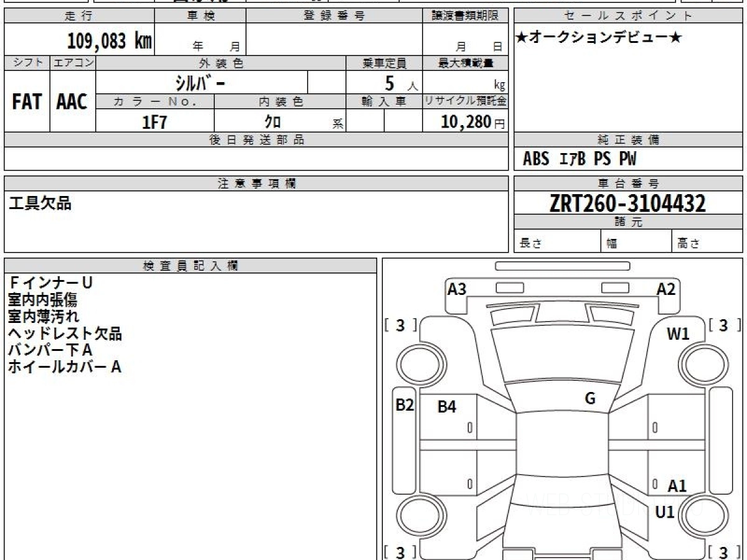
Task: Select the 走行 header cell
Action: point(79,16)
